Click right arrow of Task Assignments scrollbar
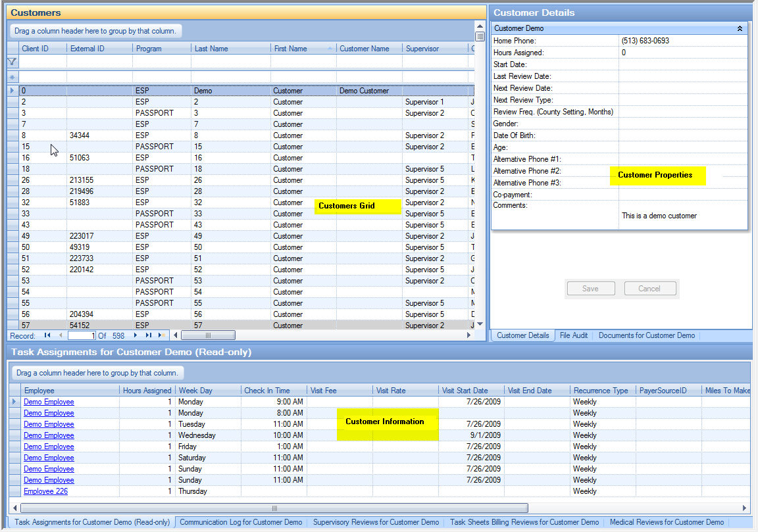Screen dimensions: 758x532 (x=744, y=508)
